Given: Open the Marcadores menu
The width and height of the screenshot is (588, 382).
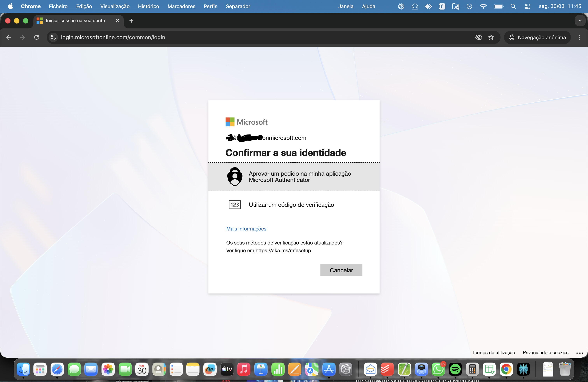Looking at the screenshot, I should (x=181, y=6).
